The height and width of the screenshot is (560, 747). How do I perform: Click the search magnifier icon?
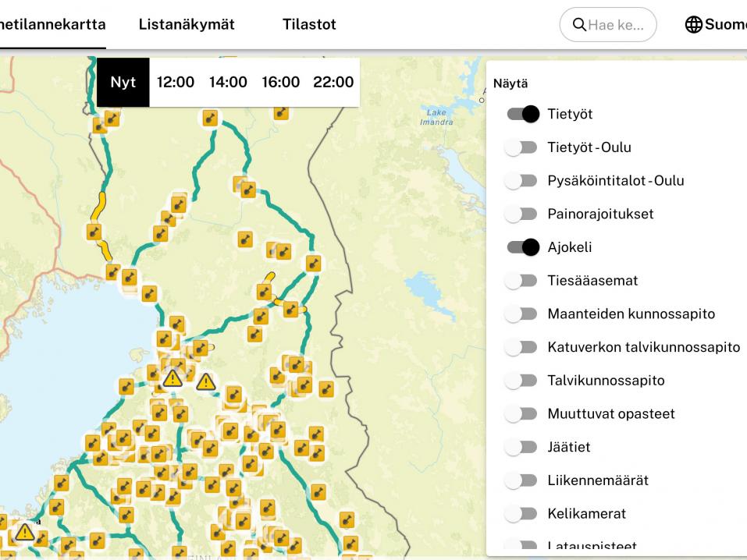(x=579, y=25)
